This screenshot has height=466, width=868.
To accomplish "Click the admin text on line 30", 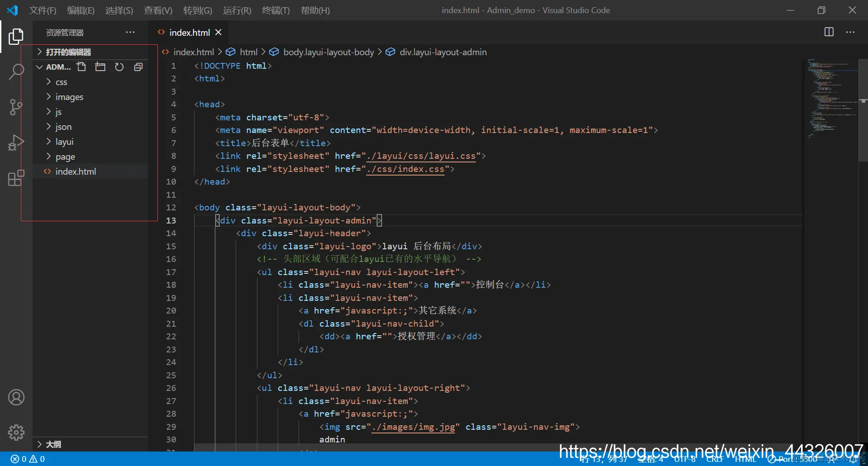I will pyautogui.click(x=332, y=440).
